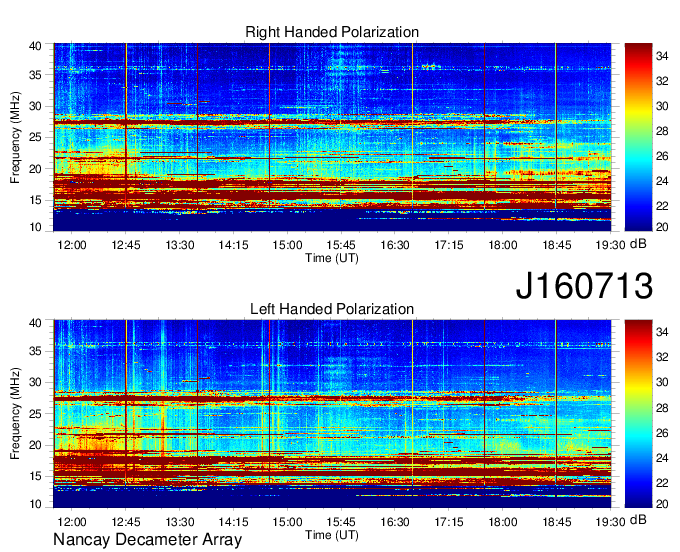
Task: Click the "Left Handed Polarization" plot title
Action: 332,309
